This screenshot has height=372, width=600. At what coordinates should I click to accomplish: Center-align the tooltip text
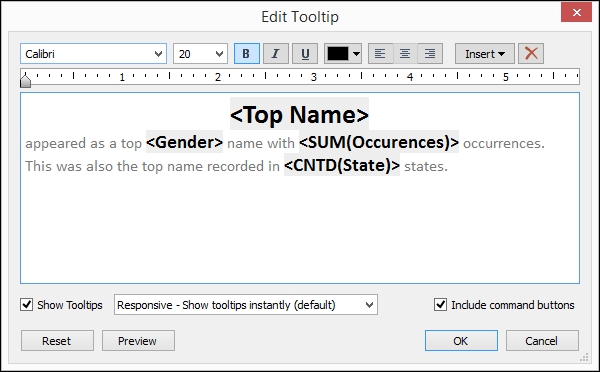click(x=405, y=54)
